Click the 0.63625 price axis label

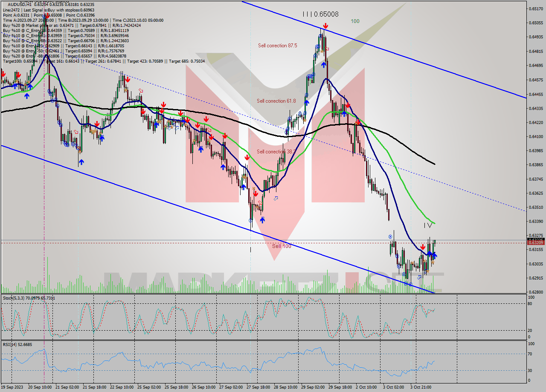[537, 193]
